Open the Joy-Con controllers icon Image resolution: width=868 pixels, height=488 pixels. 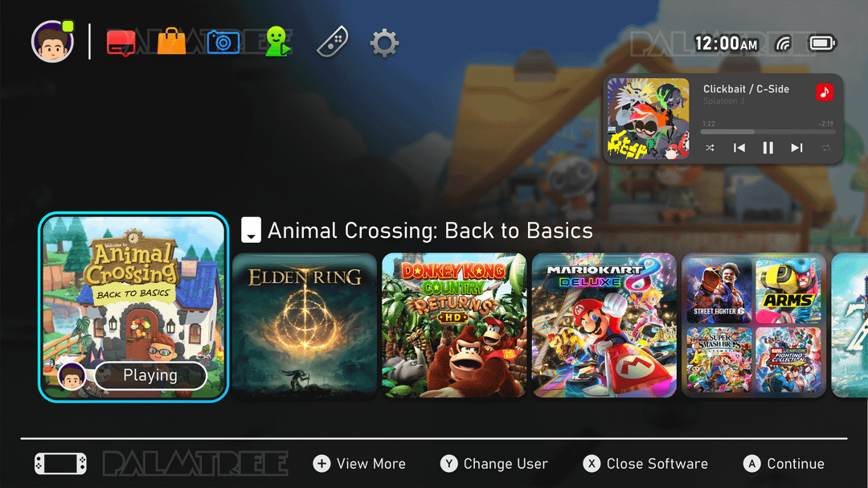(332, 42)
